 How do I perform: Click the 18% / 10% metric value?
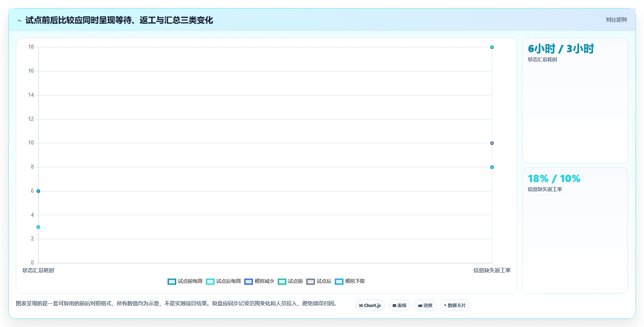tap(554, 179)
